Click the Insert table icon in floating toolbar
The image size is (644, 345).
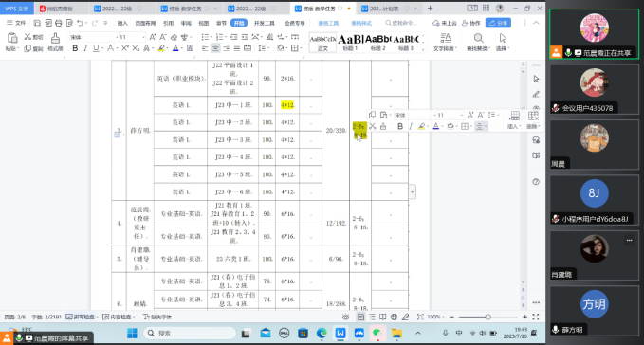[515, 116]
